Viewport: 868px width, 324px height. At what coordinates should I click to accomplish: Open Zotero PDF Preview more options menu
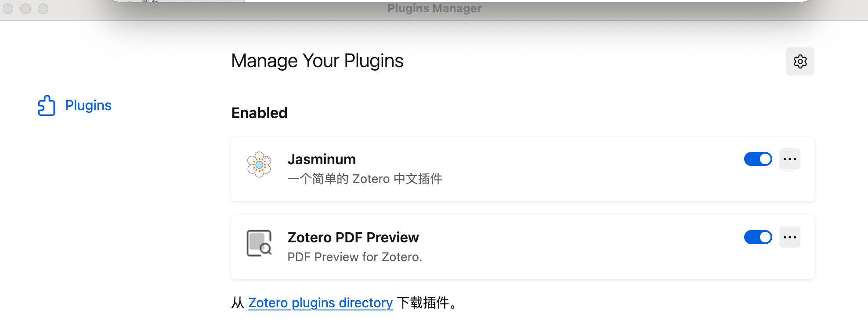[x=789, y=237]
